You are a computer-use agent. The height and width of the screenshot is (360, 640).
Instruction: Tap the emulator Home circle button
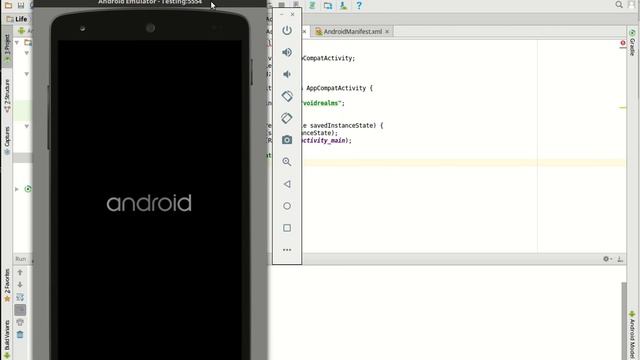pyautogui.click(x=287, y=206)
